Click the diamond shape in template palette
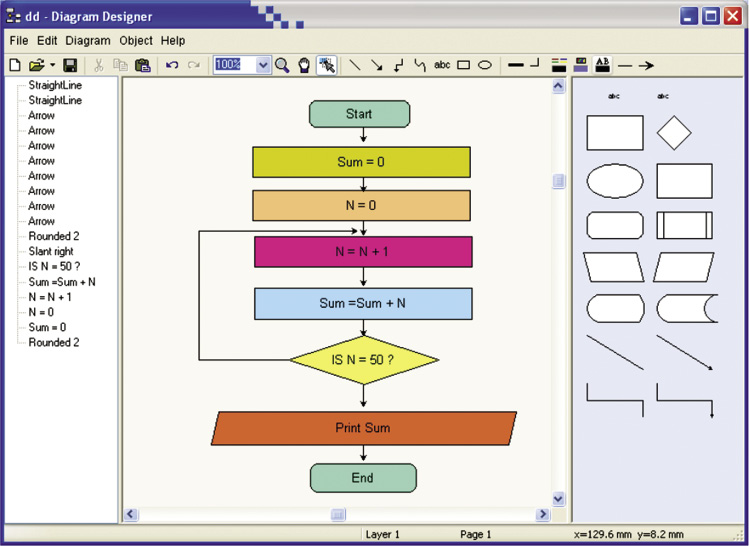 tap(674, 132)
